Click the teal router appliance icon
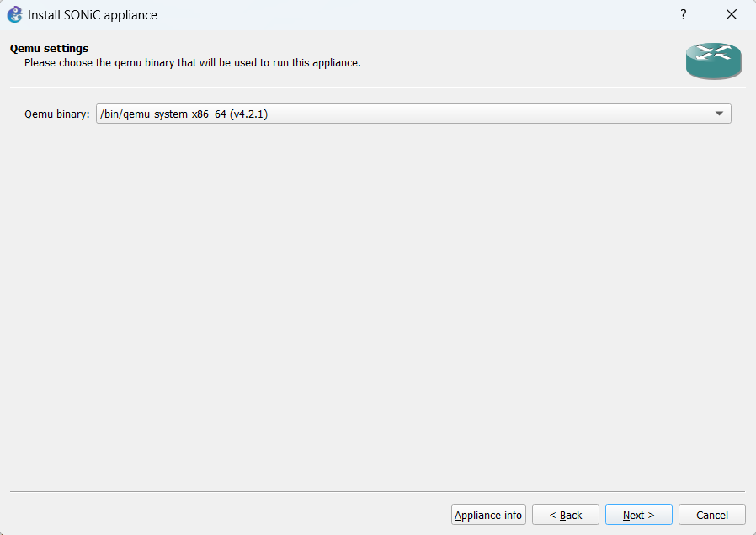 pos(713,61)
